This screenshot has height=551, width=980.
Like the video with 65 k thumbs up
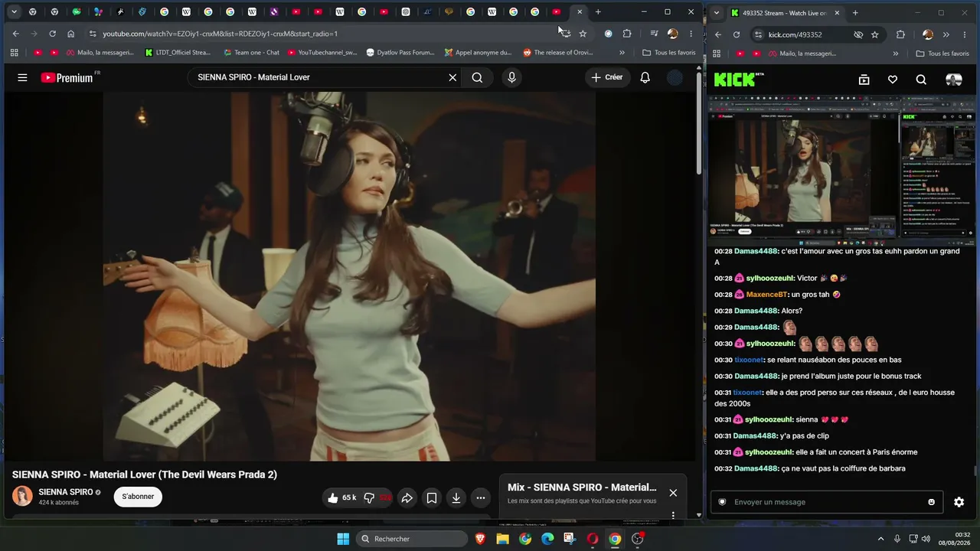coord(342,497)
